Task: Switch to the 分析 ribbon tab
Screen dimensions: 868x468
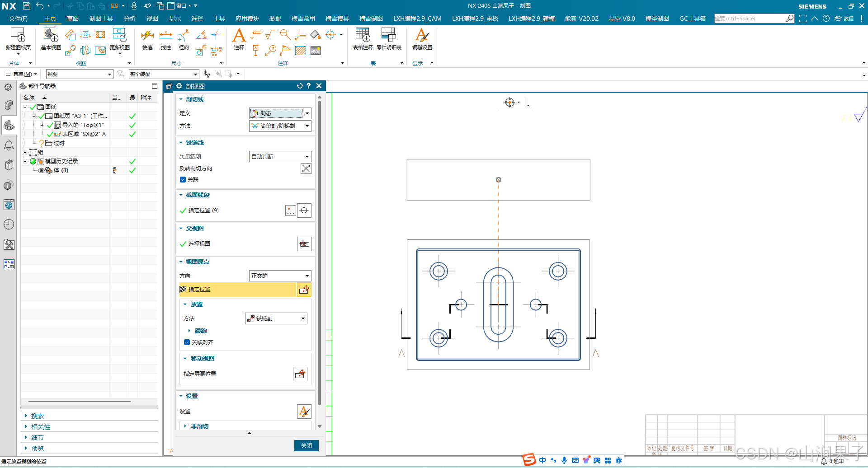Action: coord(130,19)
